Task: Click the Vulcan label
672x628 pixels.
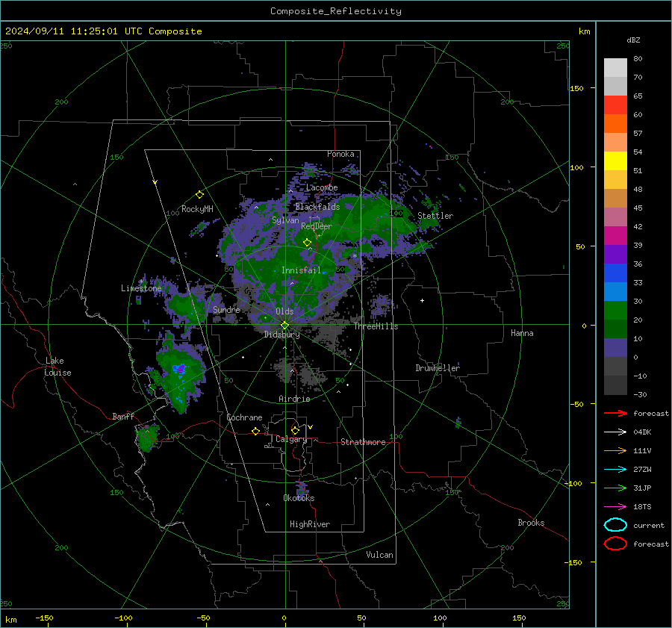Action: [379, 555]
